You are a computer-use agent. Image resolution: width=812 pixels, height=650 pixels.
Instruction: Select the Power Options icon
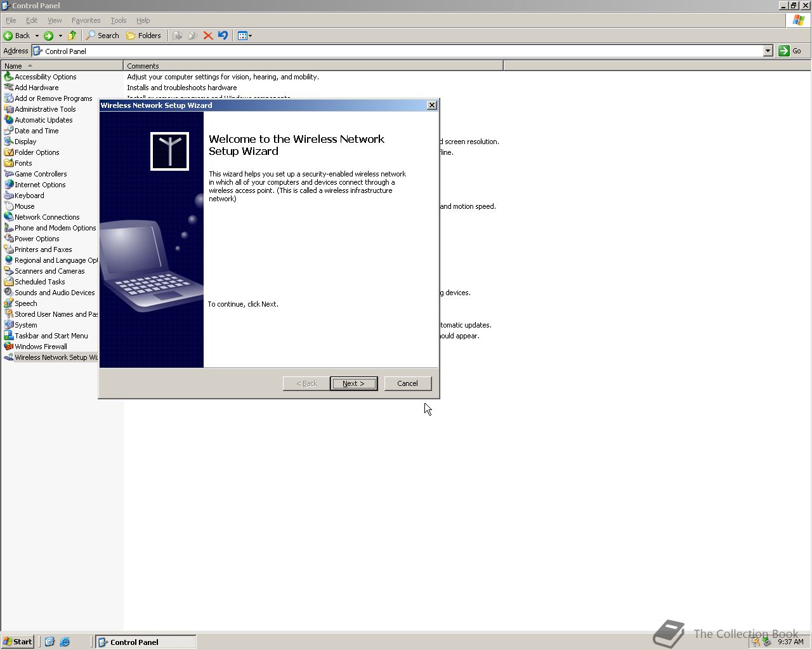[x=9, y=239]
